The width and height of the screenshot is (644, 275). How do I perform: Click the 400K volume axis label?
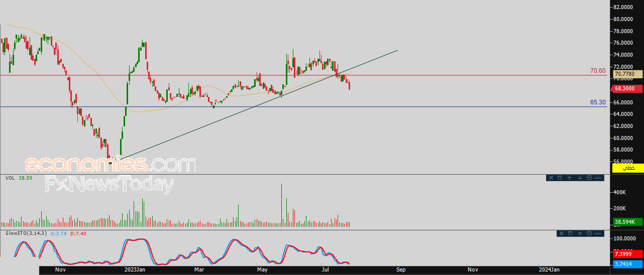[619, 192]
